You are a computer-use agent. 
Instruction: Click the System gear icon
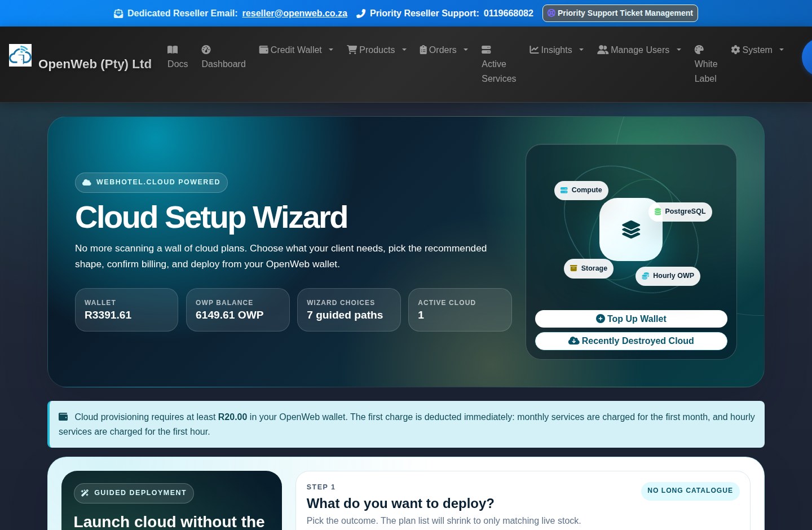[735, 50]
